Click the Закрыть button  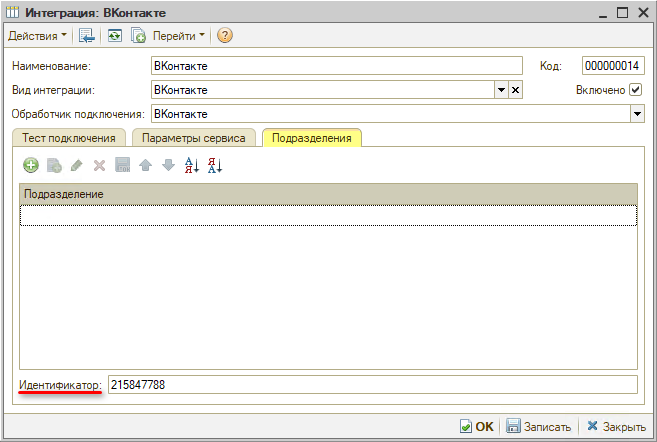click(x=616, y=426)
